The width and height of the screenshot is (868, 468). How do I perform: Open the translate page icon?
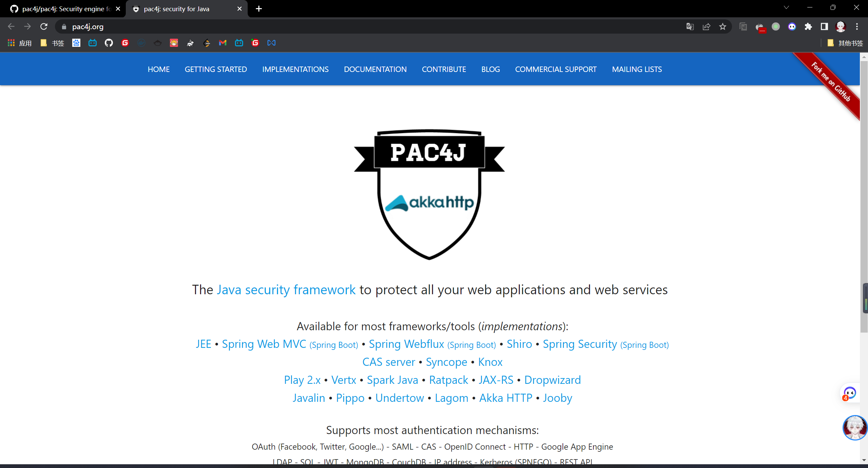pos(690,26)
